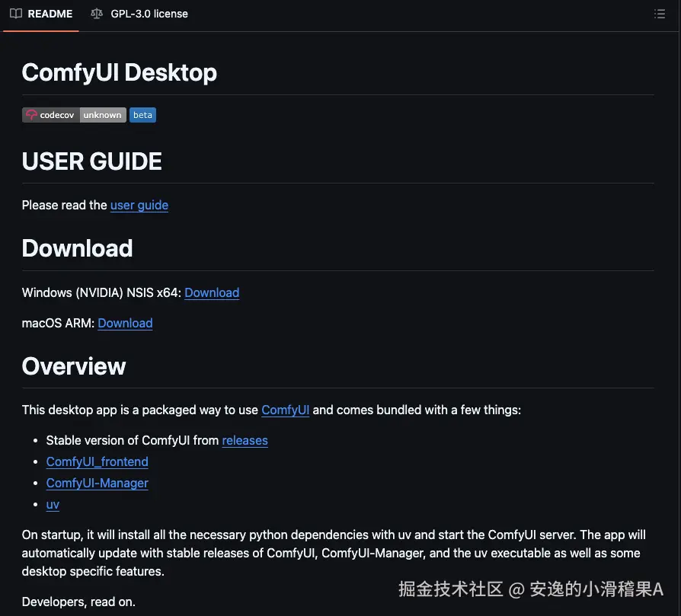Screen dimensions: 681x616
Task: Switch to the GPL-3.0 license tab
Action: coord(139,14)
